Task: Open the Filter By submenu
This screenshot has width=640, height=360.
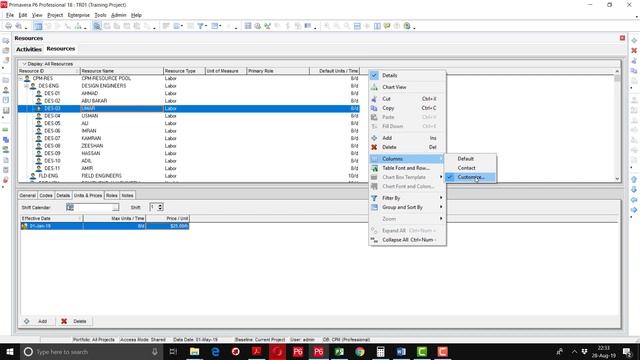Action: 407,198
